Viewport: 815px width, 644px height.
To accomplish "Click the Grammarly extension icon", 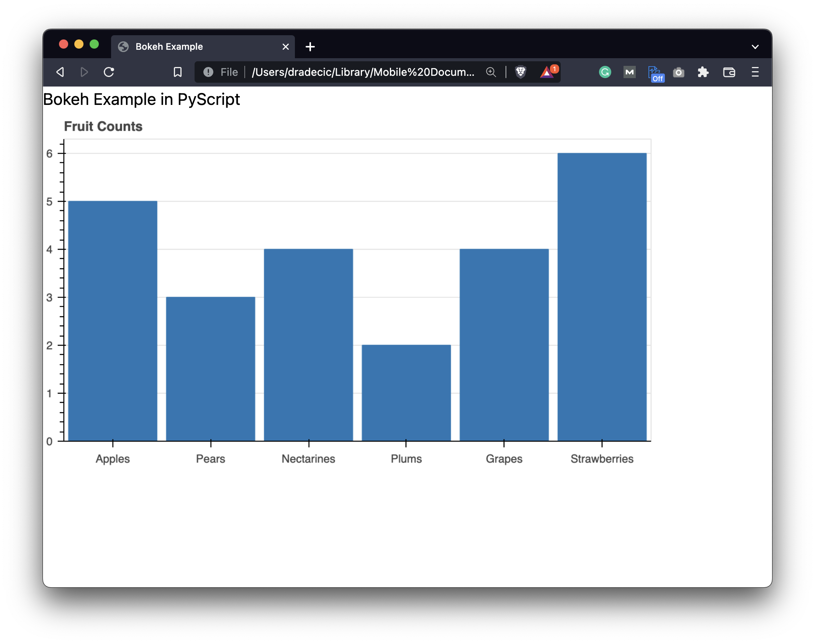I will pyautogui.click(x=604, y=72).
